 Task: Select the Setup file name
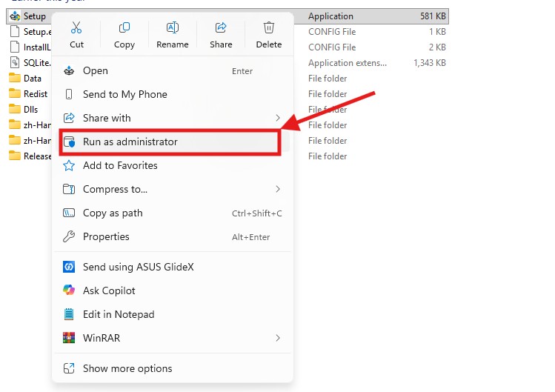click(35, 16)
